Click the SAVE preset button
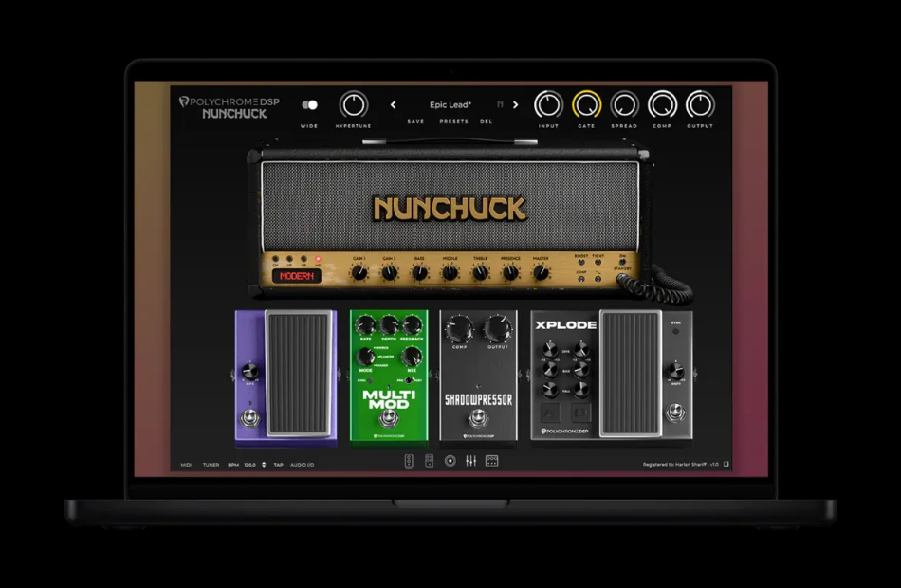The image size is (901, 588). click(x=415, y=121)
